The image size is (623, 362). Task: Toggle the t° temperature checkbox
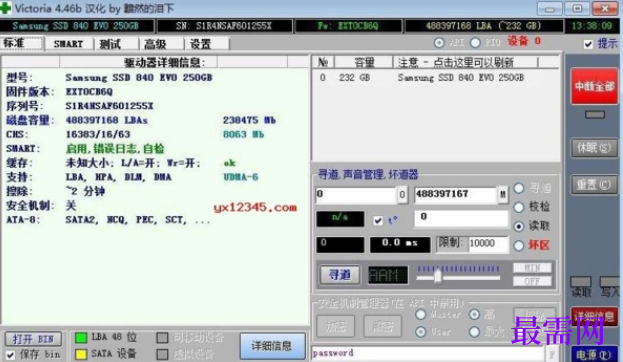click(x=378, y=221)
